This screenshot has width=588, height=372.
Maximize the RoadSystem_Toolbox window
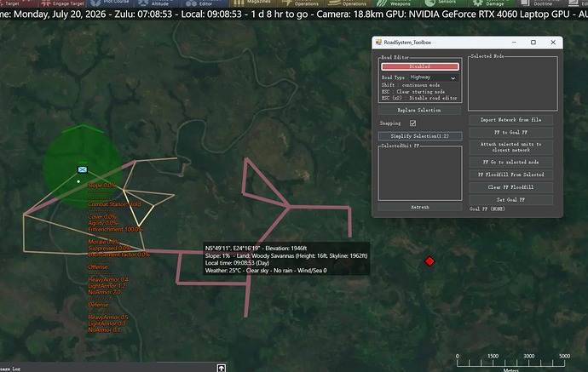tap(533, 43)
